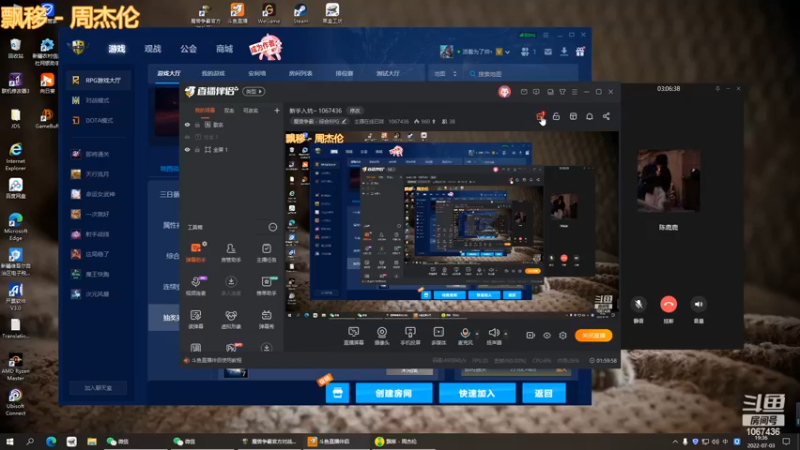
Task: Switch to the 观战 tab in game platform
Action: [153, 48]
